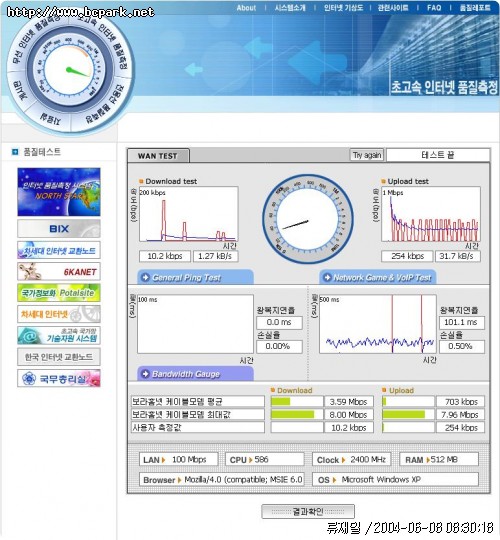The image size is (500, 540).
Task: Click the 품질테스트 sidebar heading
Action: [x=42, y=152]
